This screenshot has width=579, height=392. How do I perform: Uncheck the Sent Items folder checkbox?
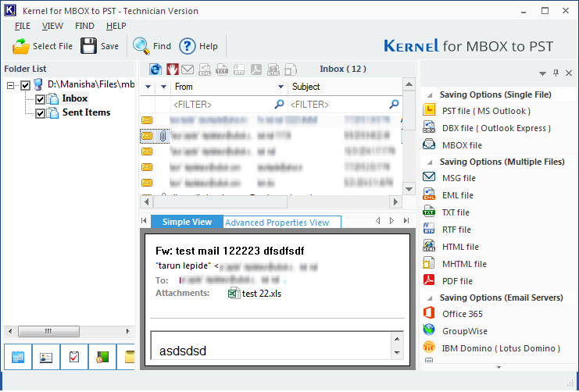point(40,113)
